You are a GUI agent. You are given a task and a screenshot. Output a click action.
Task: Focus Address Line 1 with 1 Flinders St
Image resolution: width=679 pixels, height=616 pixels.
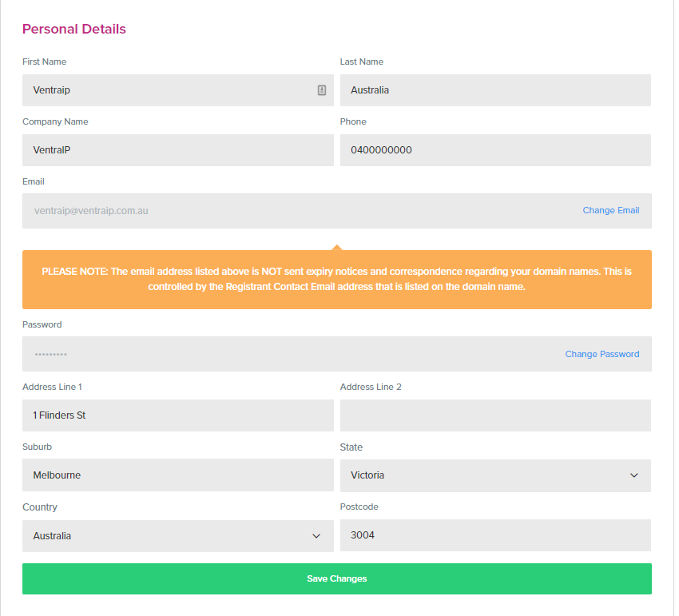tap(178, 415)
